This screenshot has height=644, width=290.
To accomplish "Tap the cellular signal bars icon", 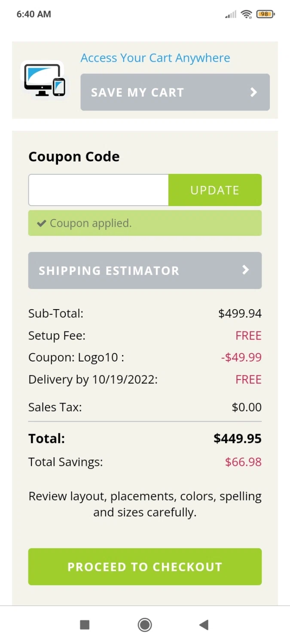I will pos(231,15).
